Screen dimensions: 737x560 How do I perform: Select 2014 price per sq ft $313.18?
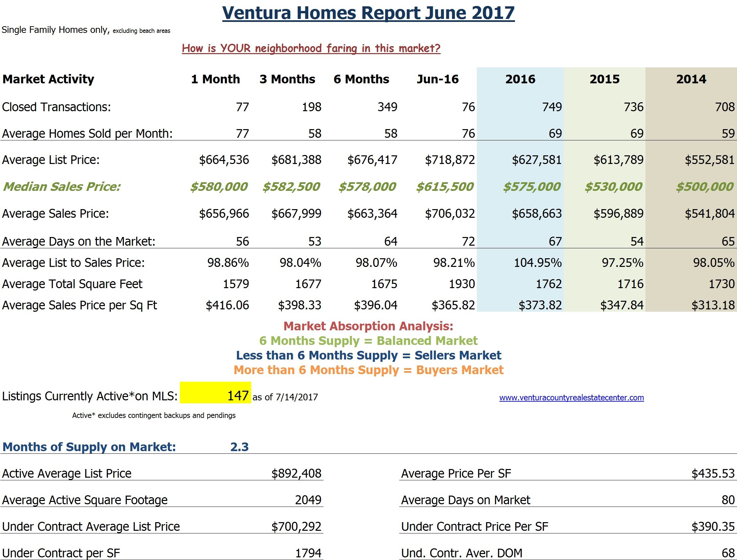(713, 305)
